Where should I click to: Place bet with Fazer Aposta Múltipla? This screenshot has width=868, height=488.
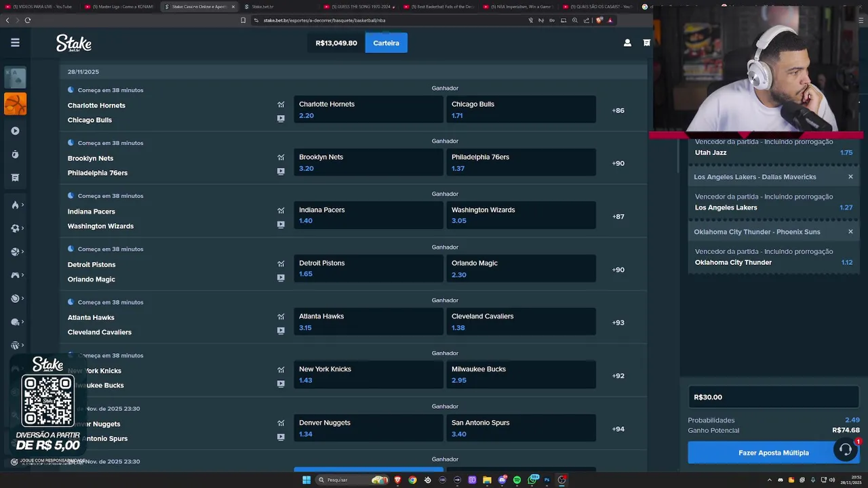[774, 453]
